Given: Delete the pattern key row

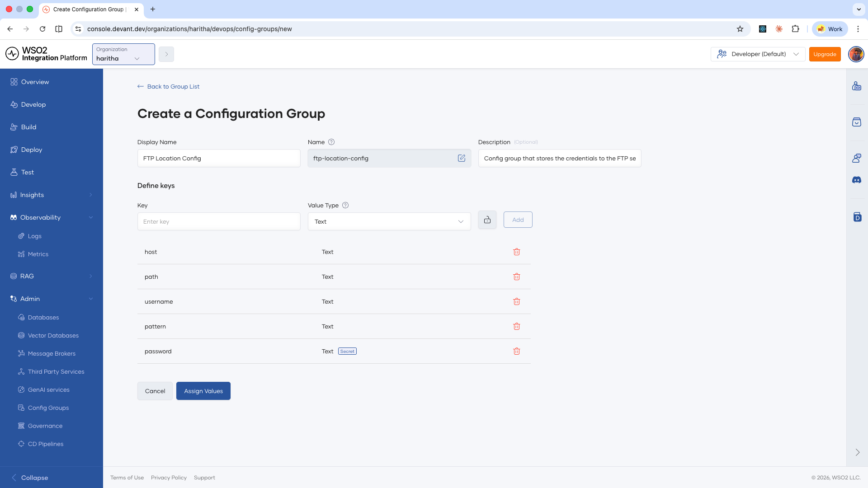Looking at the screenshot, I should pos(517,326).
